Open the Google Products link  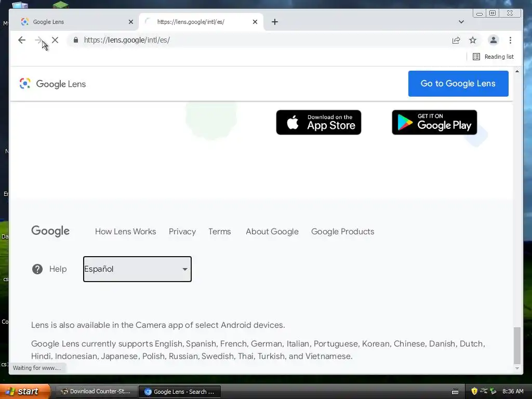click(x=343, y=231)
